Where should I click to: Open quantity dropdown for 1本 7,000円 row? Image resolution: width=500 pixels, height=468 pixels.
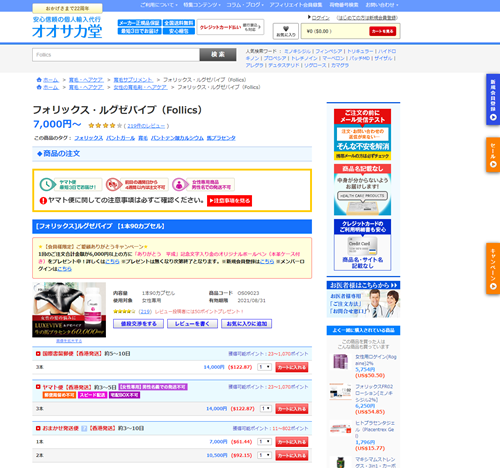click(x=265, y=442)
